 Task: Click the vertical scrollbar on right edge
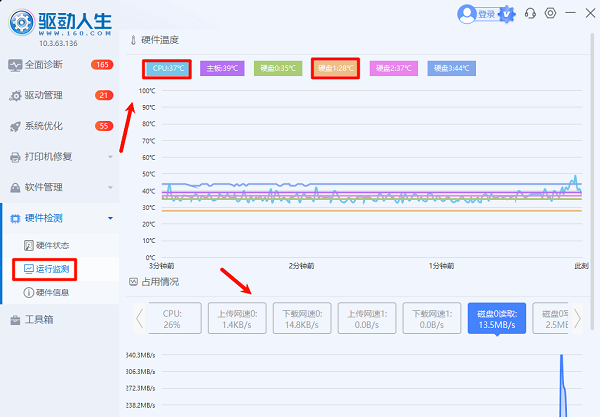593,180
